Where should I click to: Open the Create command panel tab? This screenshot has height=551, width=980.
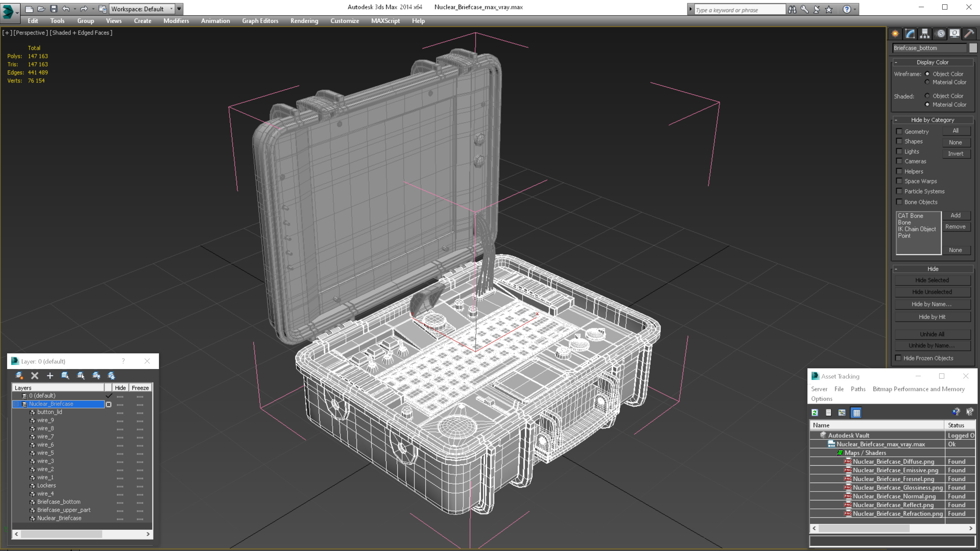(895, 34)
